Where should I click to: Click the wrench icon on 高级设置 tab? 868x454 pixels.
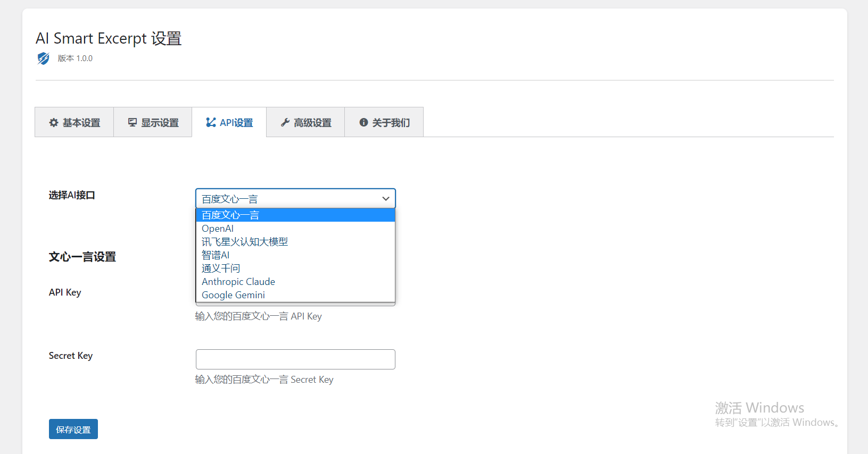[285, 123]
